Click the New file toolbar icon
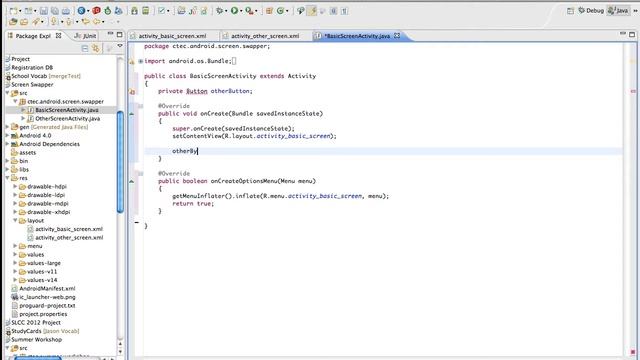Image resolution: width=640 pixels, height=360 pixels. coord(13,11)
